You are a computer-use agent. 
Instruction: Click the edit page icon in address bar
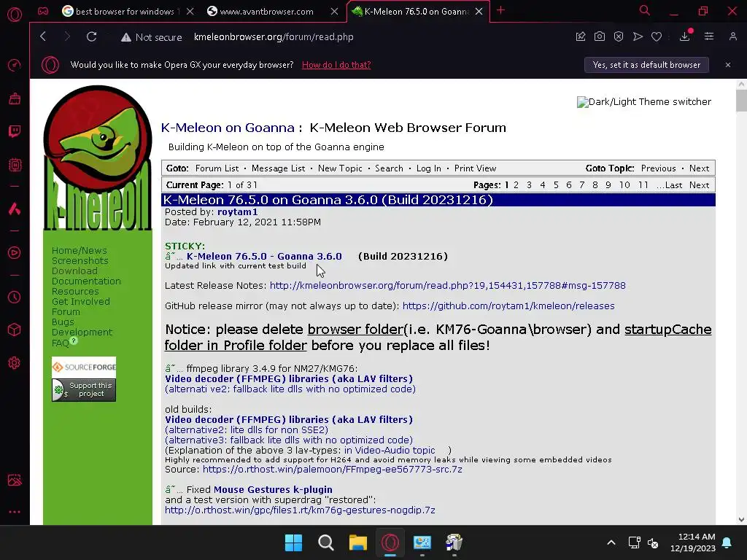click(x=580, y=36)
